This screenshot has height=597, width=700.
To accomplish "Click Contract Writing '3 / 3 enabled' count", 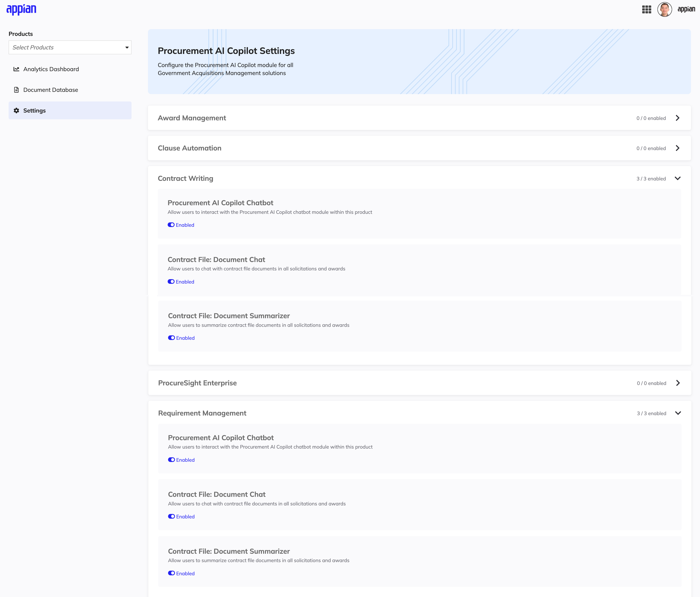I will point(651,179).
